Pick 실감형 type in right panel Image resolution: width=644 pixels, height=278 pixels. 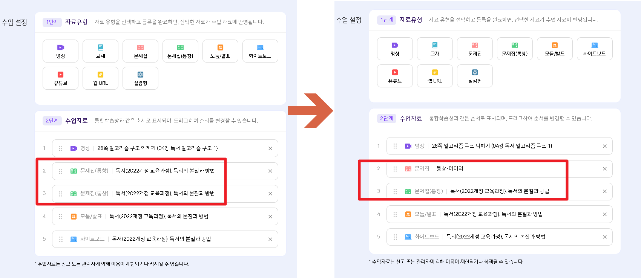[475, 76]
